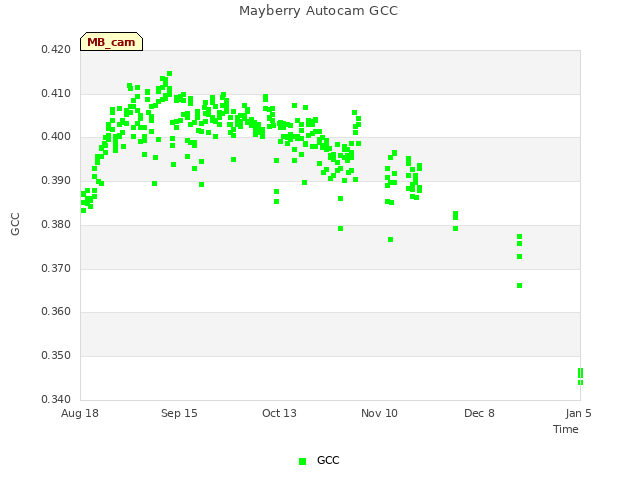Click the chart title Mayberry Autocam GCC
Screen dimensions: 640x480
(x=318, y=11)
